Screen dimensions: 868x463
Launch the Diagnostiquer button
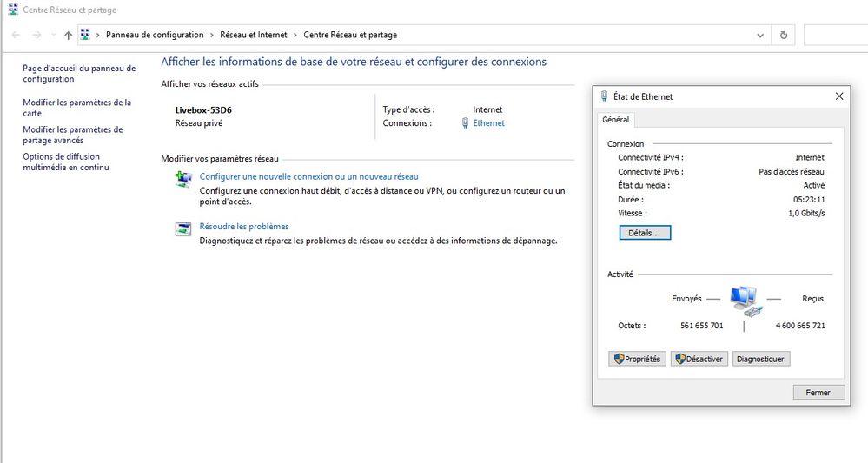tap(761, 359)
